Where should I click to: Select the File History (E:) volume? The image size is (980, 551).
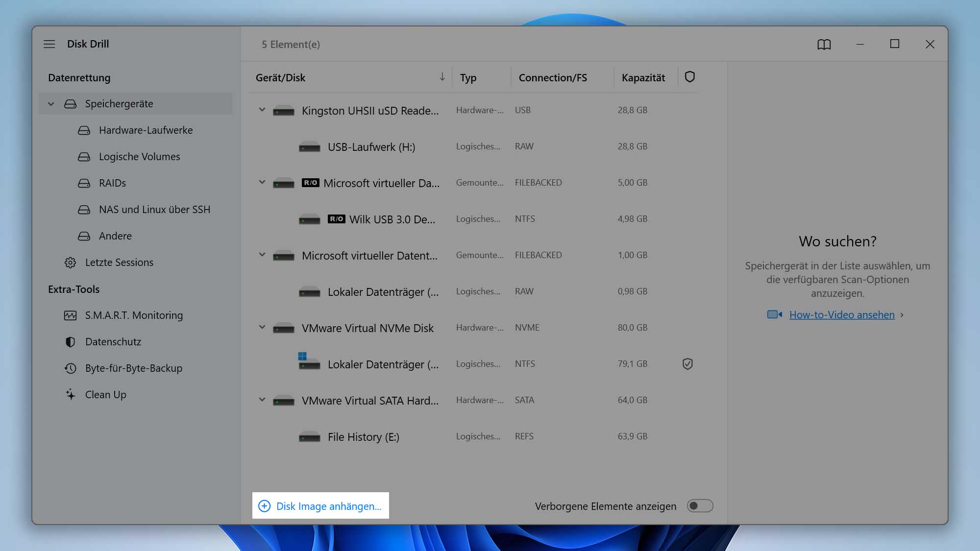(x=364, y=437)
